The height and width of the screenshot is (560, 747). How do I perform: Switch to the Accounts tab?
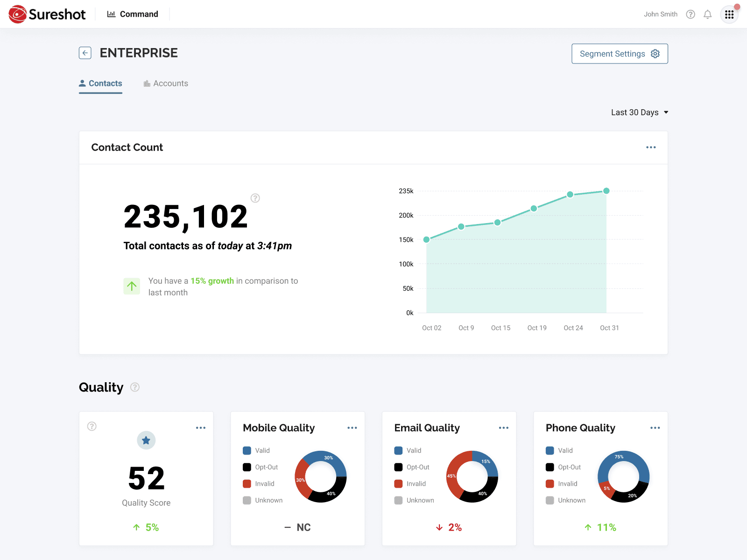point(166,84)
